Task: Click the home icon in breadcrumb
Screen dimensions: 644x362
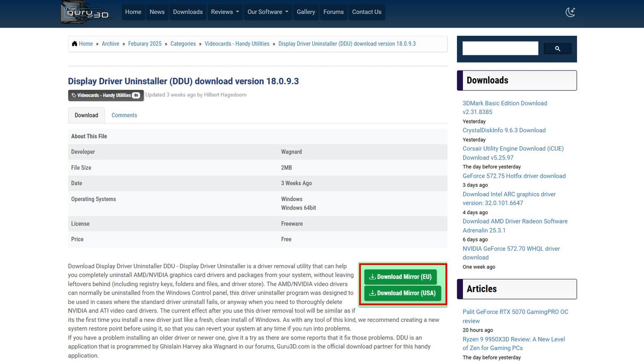Action: click(x=74, y=44)
